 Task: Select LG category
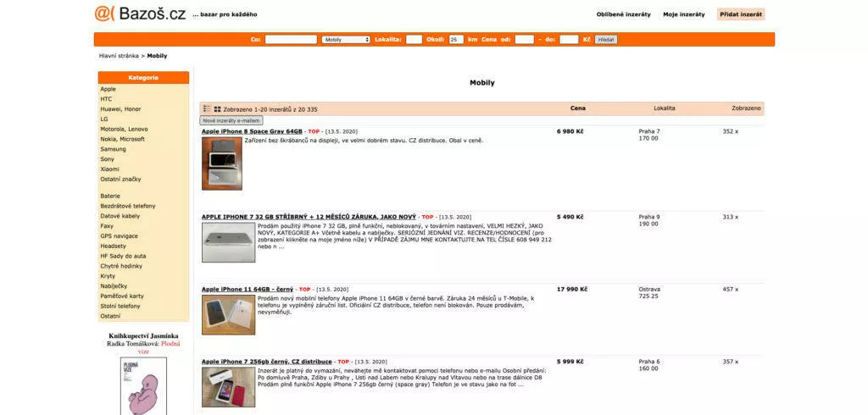tap(104, 119)
